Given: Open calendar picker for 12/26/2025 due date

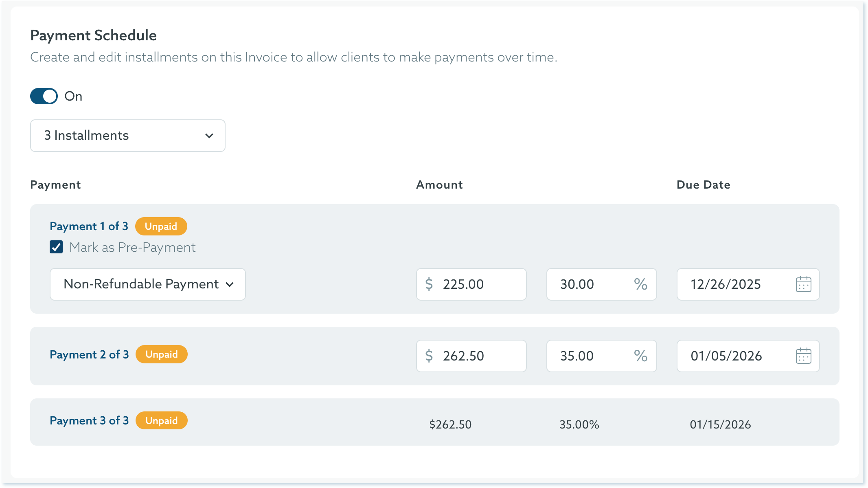Looking at the screenshot, I should (803, 284).
